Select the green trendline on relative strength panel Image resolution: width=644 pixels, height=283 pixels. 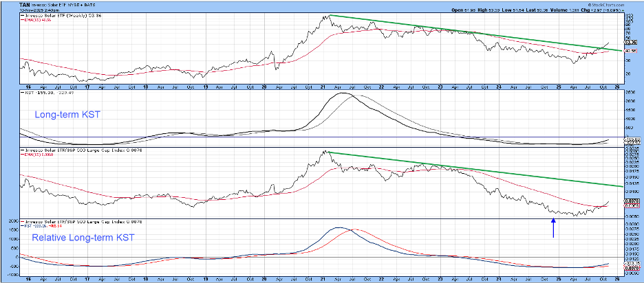coord(482,169)
